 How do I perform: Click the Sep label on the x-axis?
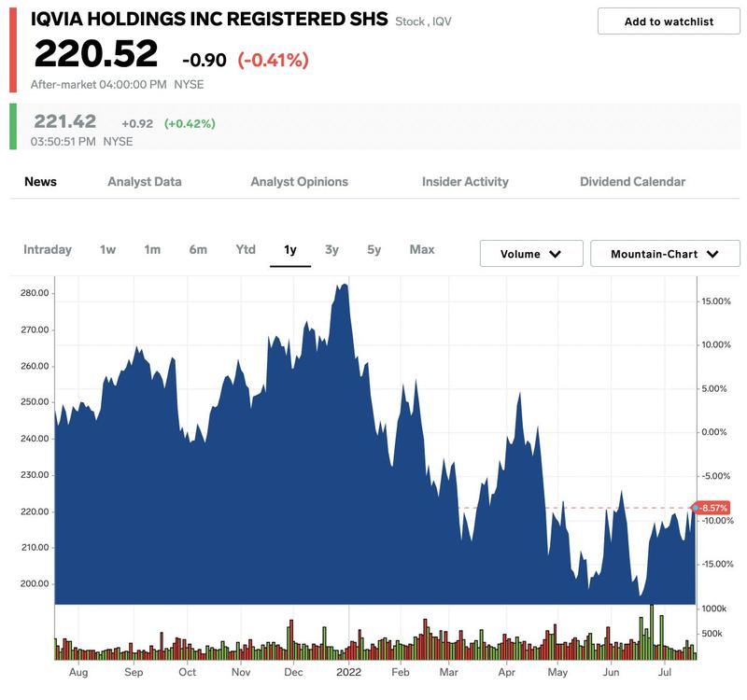coord(134,672)
